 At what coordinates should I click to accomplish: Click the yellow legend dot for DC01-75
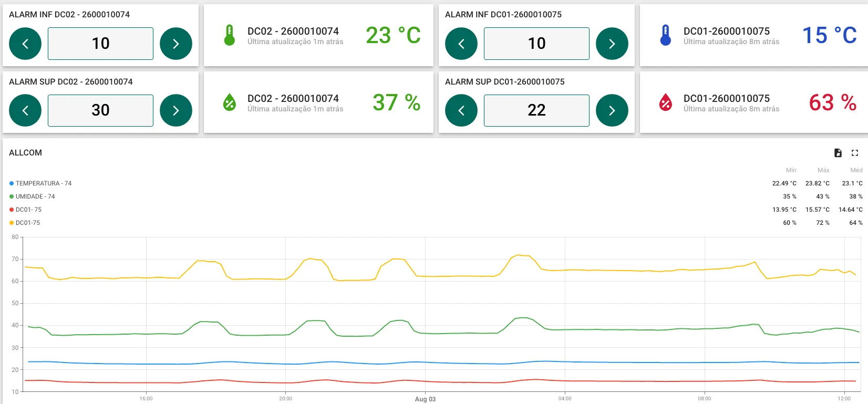tap(12, 223)
